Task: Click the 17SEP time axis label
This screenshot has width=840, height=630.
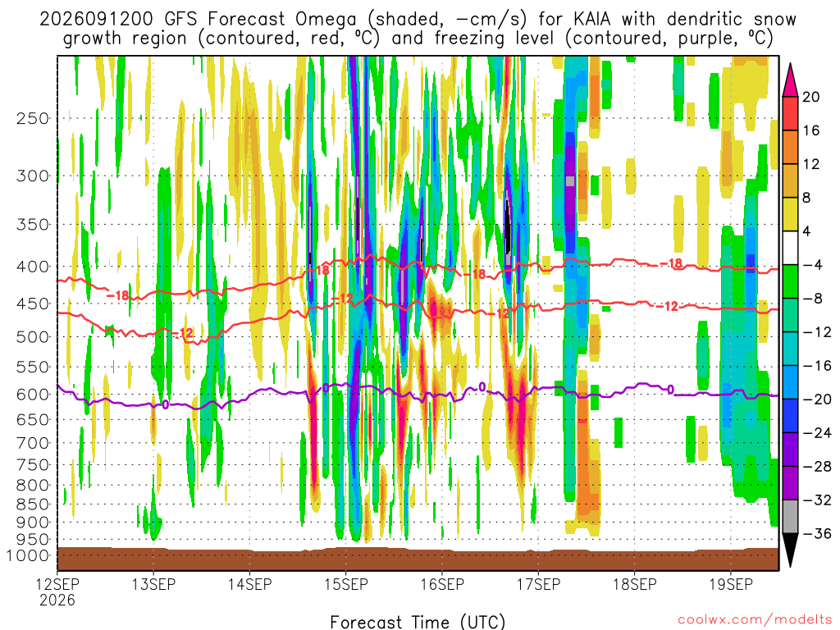Action: click(538, 584)
